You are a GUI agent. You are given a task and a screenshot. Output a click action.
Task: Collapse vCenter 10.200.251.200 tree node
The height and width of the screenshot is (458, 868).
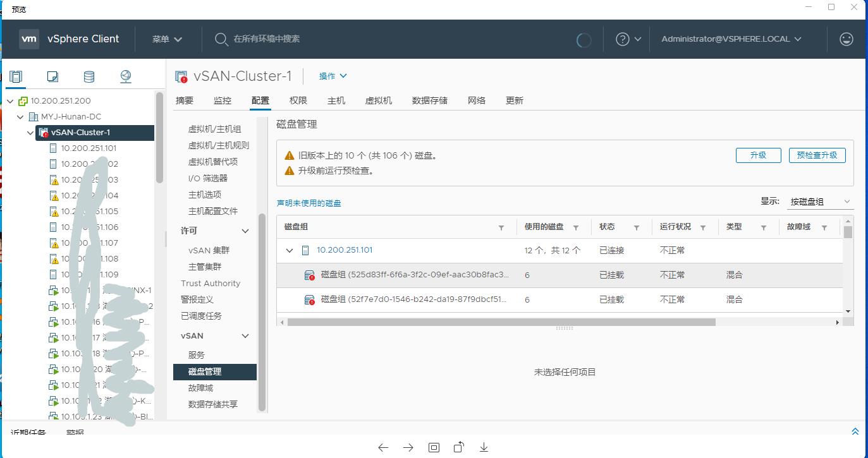10,101
